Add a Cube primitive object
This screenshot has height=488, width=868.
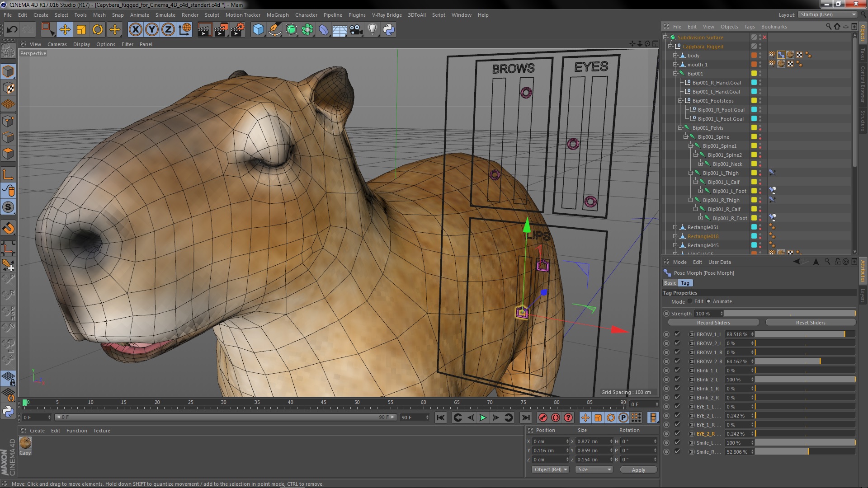click(258, 30)
